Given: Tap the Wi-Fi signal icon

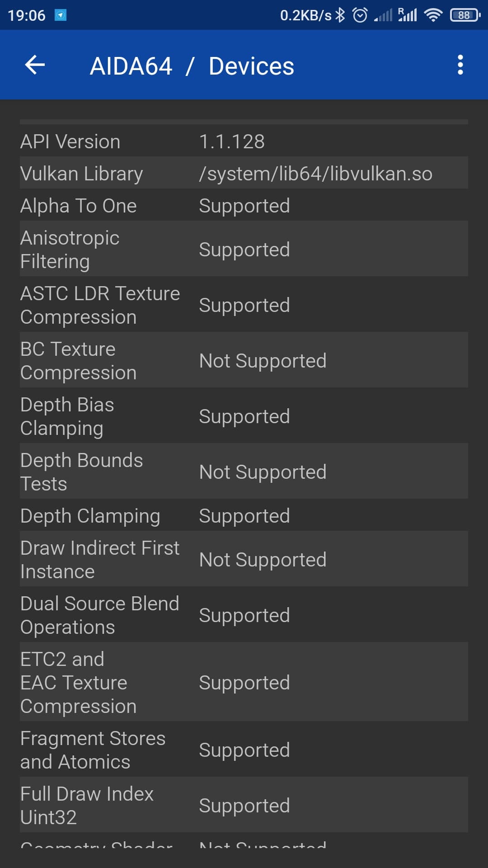Looking at the screenshot, I should tap(433, 15).
